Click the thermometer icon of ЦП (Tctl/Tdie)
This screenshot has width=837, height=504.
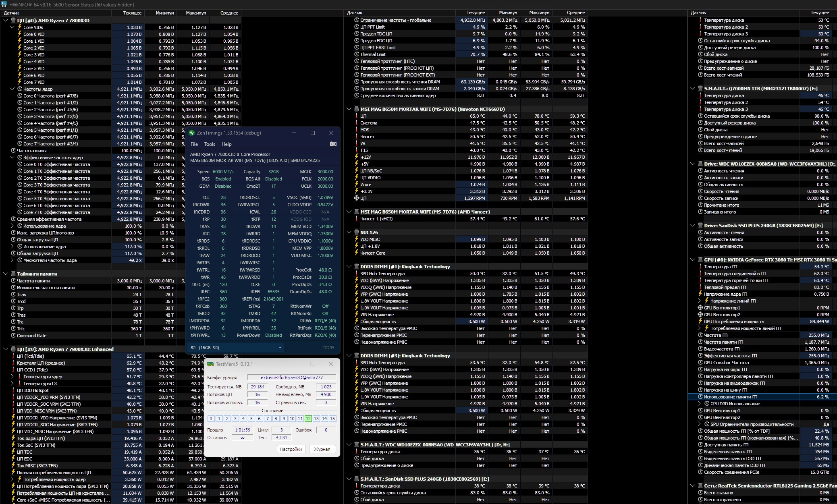tap(13, 356)
